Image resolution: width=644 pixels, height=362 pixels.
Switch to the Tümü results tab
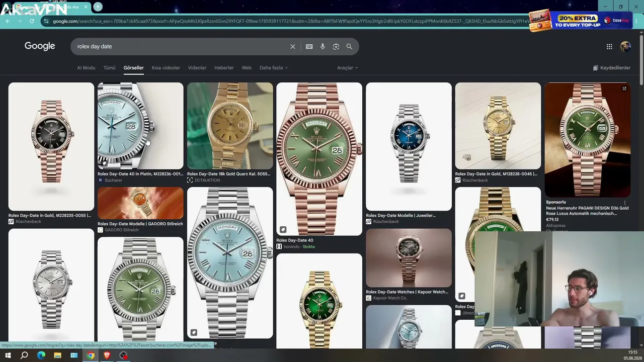109,68
